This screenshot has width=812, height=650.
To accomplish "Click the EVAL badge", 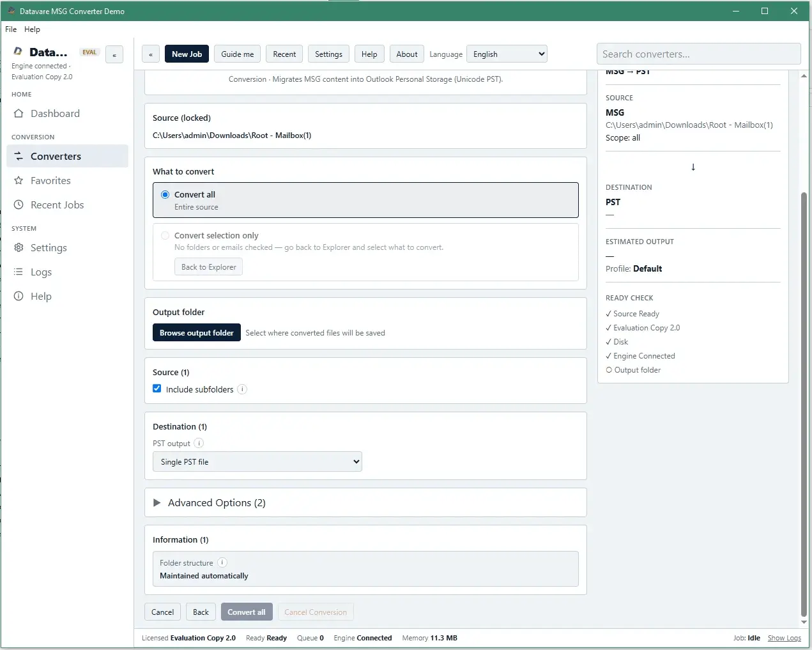I will point(89,52).
